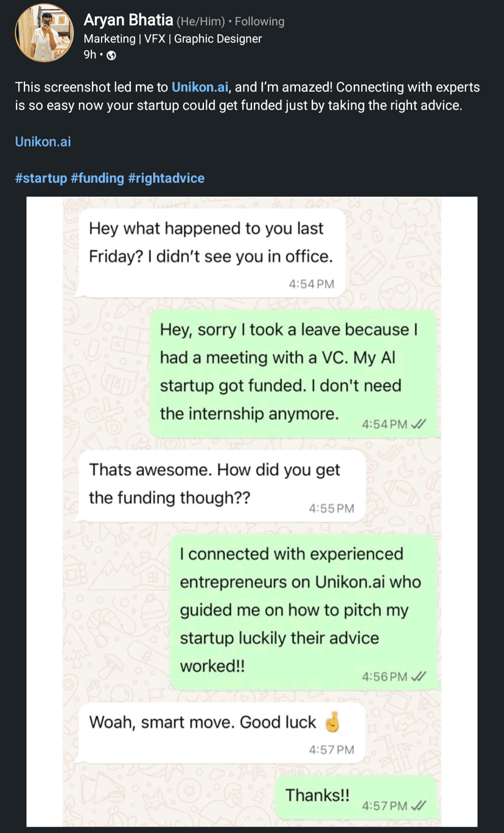Open the #startup hashtag
The height and width of the screenshot is (833, 504).
41,178
